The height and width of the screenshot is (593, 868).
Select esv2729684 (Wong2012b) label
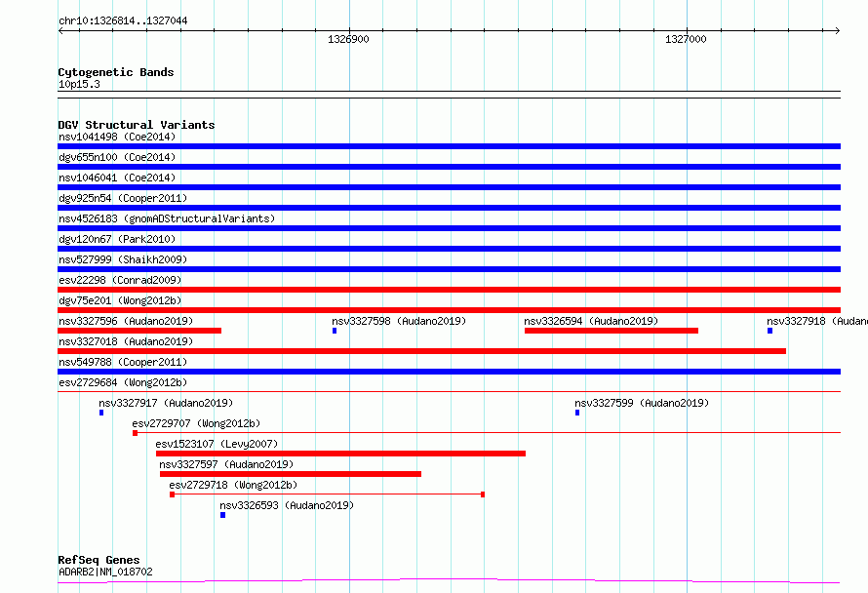[123, 382]
